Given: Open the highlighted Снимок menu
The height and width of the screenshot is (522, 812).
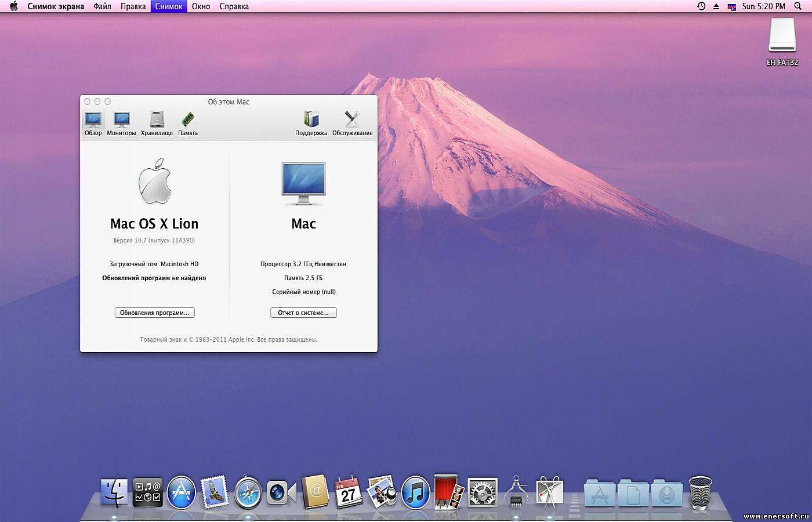Looking at the screenshot, I should [169, 6].
